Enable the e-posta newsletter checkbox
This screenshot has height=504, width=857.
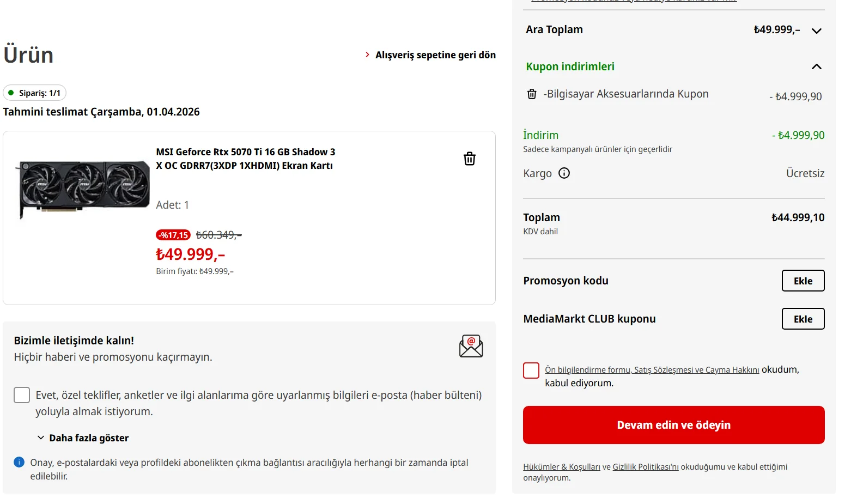tap(22, 395)
